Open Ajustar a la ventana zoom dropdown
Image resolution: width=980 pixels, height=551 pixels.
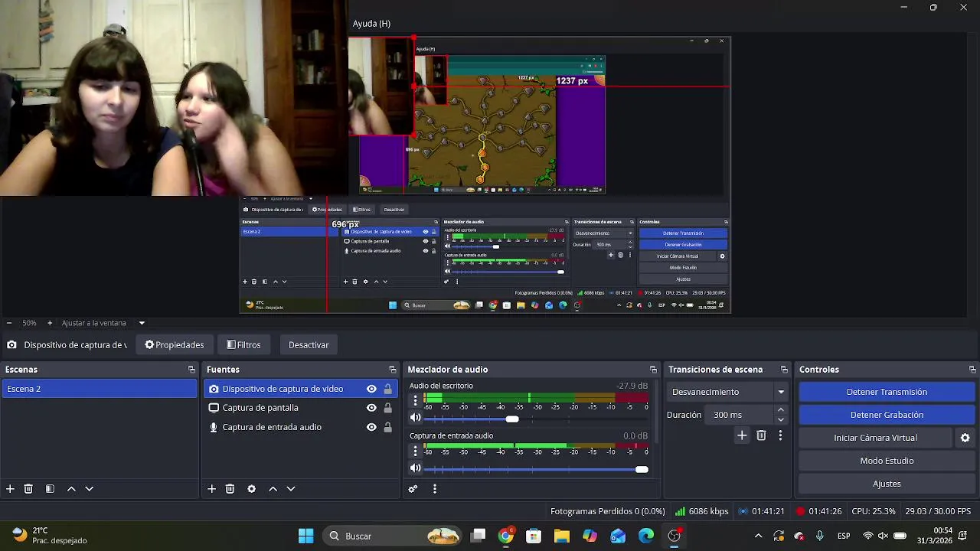[x=142, y=323]
